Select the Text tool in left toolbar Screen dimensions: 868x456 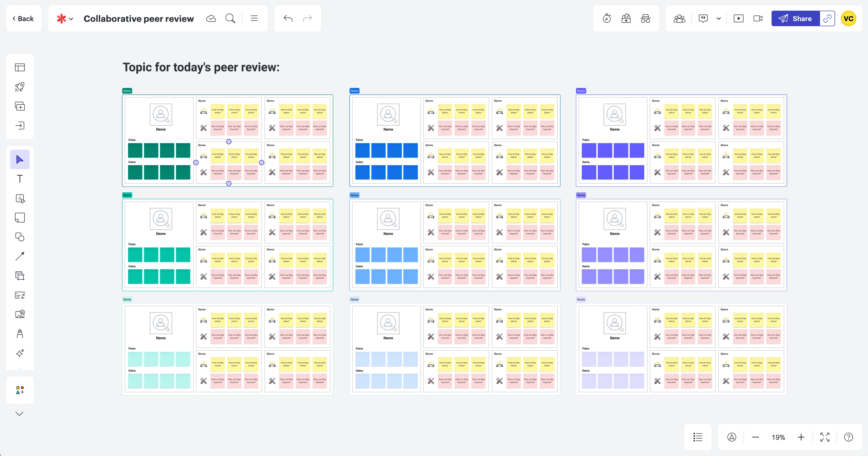(x=20, y=179)
